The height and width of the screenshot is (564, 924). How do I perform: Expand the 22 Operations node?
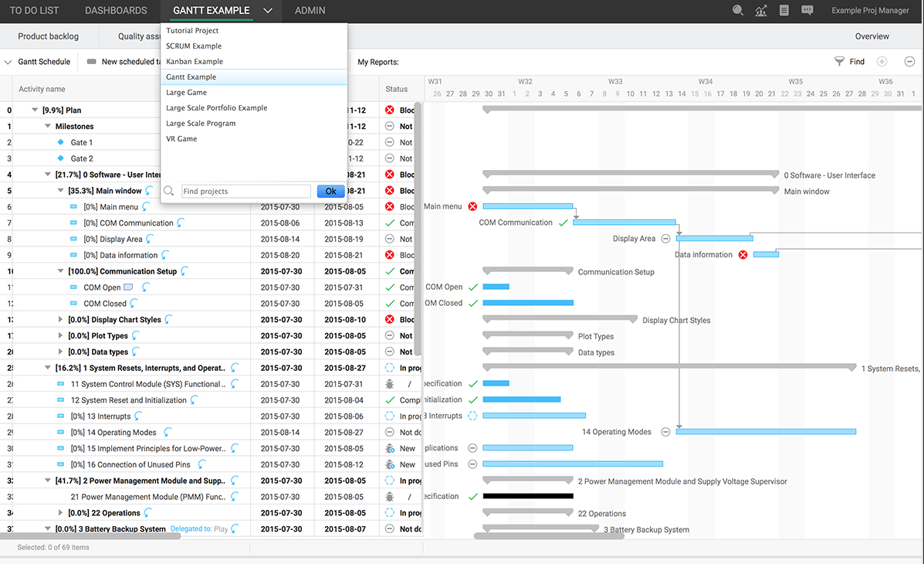coord(61,513)
